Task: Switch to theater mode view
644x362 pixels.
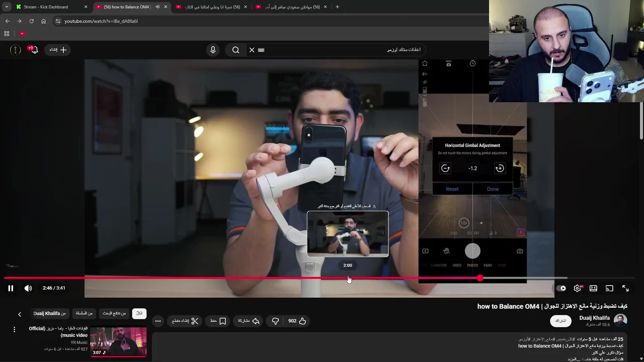Action: pyautogui.click(x=594, y=288)
